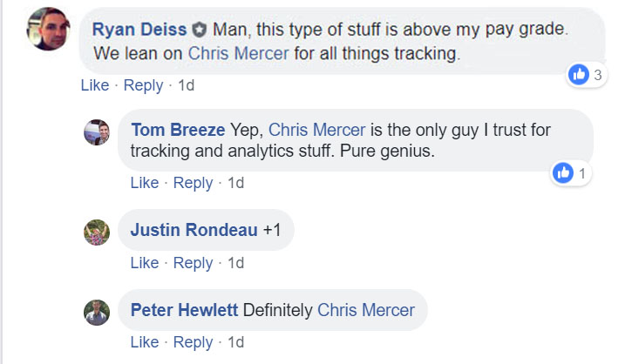The width and height of the screenshot is (625, 364).
Task: Open the Justin Rondeau name link
Action: tap(194, 230)
